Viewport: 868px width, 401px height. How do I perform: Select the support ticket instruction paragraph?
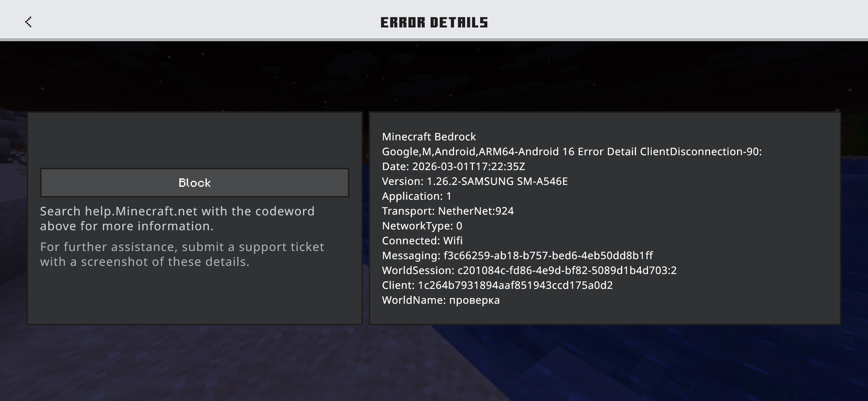pos(182,254)
